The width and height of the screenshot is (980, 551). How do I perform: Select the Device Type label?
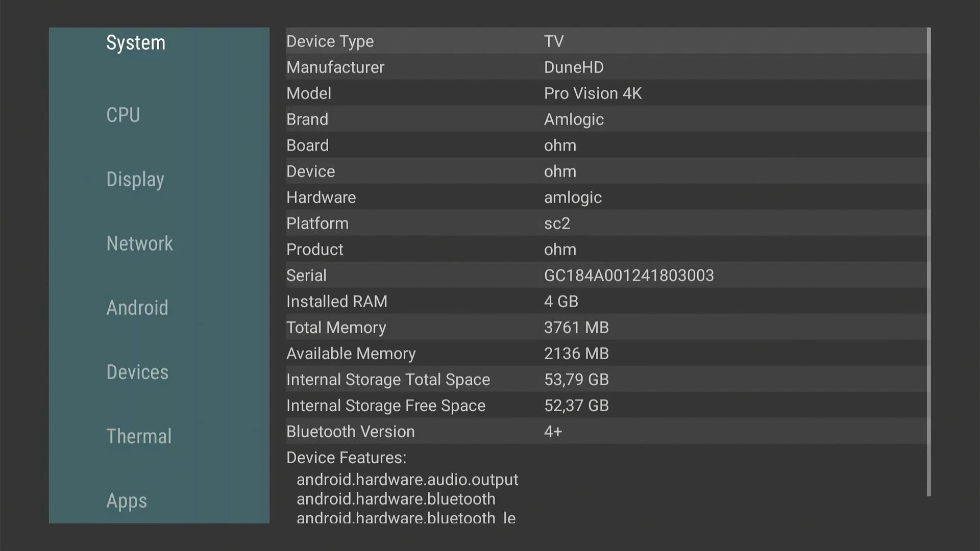point(330,41)
